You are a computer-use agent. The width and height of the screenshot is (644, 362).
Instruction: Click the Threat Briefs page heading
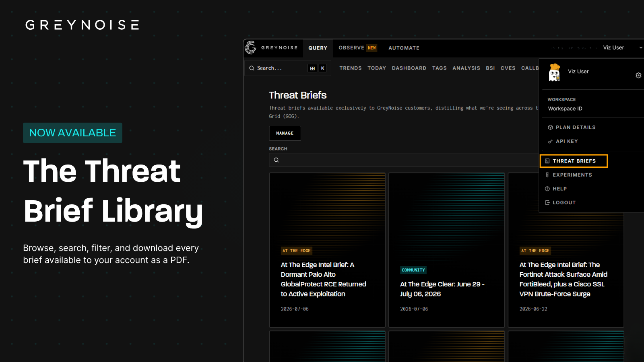[298, 95]
